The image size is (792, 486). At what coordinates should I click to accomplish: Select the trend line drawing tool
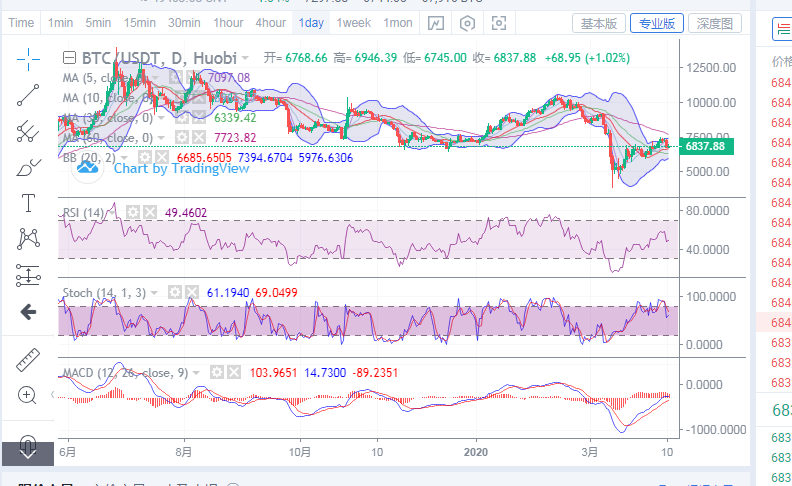(28, 95)
